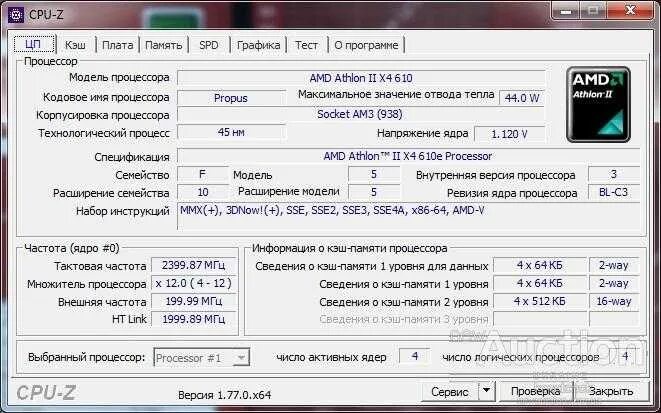The height and width of the screenshot is (413, 661).
Task: Click the L2 cache size 4 x 512 КБ
Action: (540, 301)
